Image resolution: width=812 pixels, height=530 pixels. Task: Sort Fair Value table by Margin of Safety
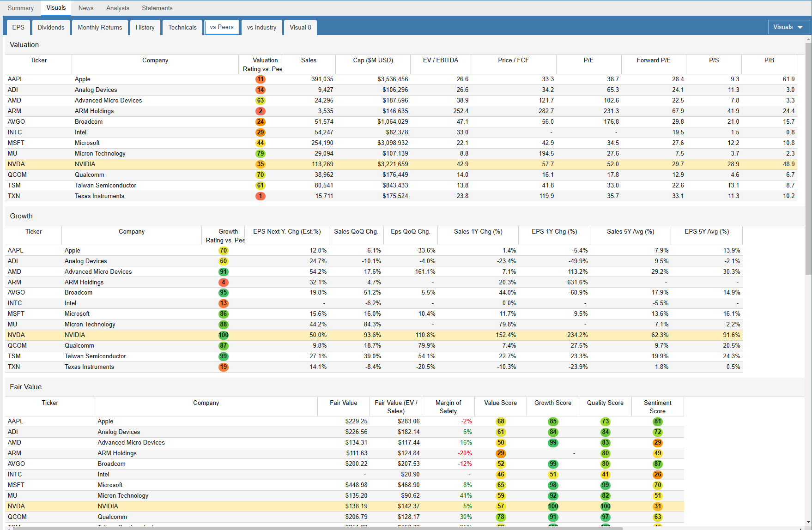click(448, 407)
